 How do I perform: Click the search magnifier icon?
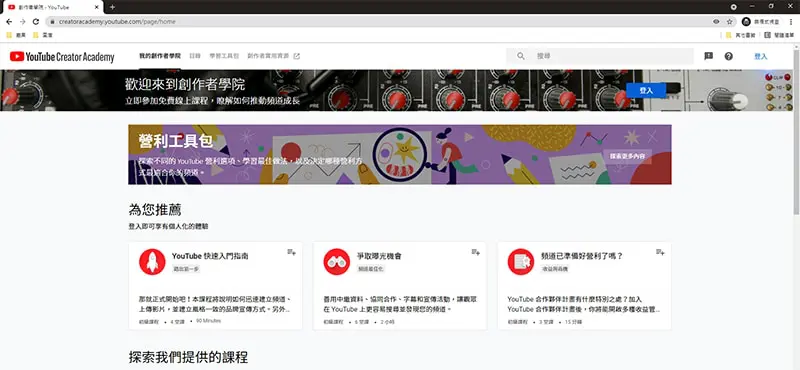[x=520, y=56]
